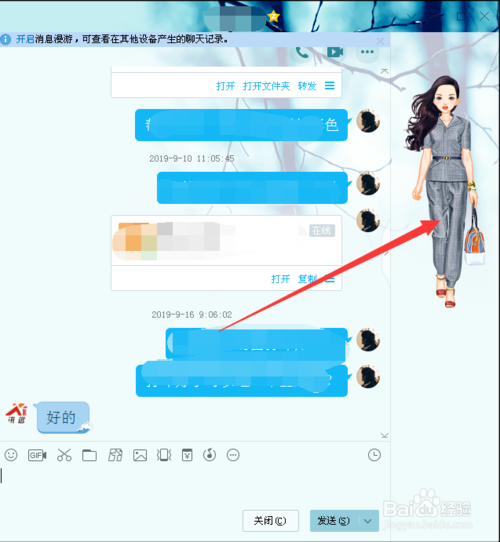Maximize the chat window

tap(461, 16)
